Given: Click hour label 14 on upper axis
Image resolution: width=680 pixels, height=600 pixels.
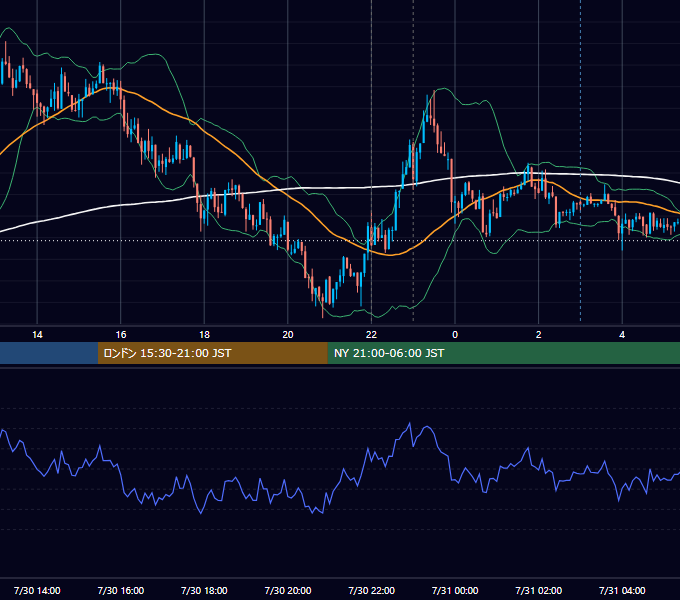Looking at the screenshot, I should click(37, 335).
